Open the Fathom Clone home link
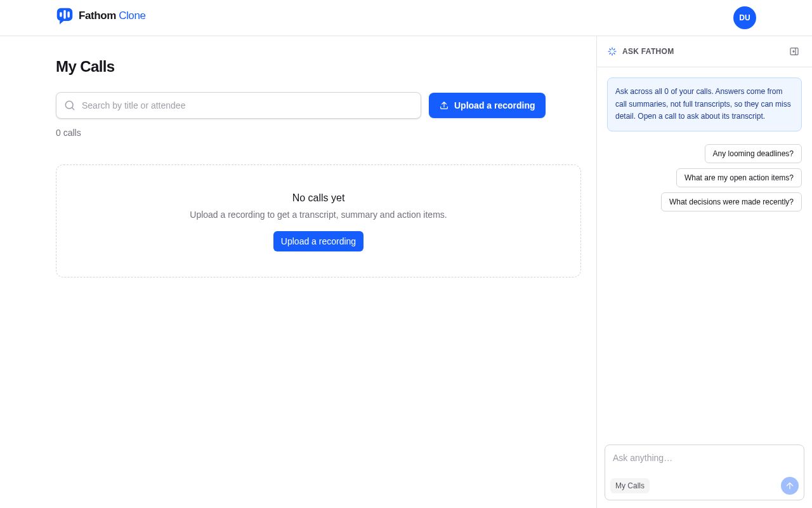812x508 pixels. point(101,16)
